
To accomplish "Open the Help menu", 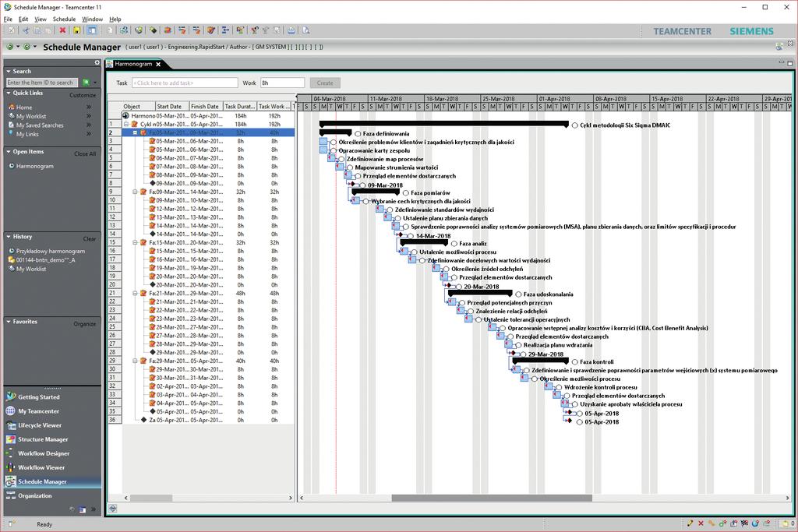I will (115, 19).
